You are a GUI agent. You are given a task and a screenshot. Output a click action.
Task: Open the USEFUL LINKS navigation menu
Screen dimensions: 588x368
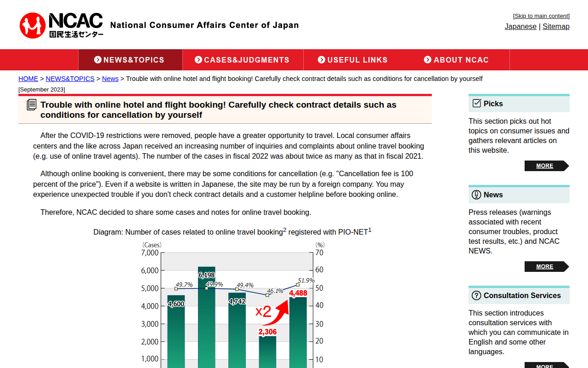[x=357, y=60]
